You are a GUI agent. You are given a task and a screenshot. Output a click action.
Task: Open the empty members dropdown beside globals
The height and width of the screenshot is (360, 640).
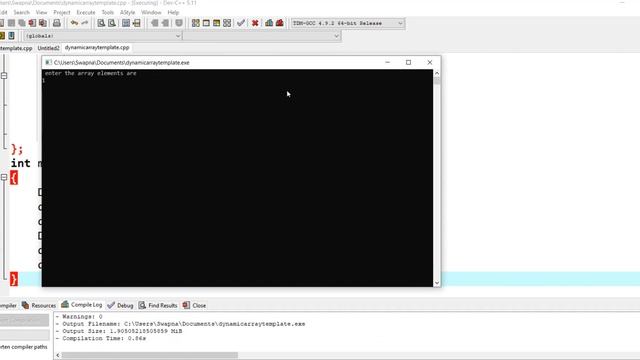(x=262, y=36)
